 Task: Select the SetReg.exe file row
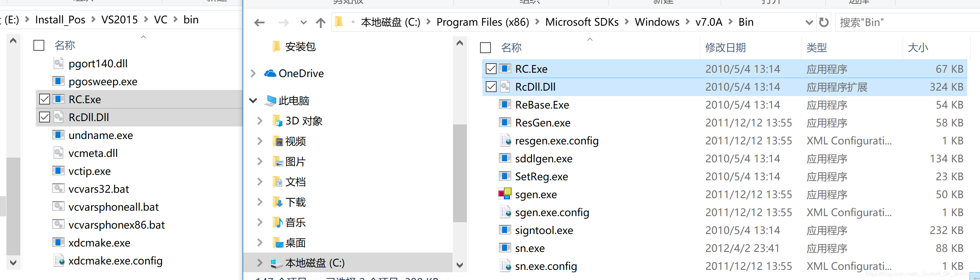(x=724, y=177)
